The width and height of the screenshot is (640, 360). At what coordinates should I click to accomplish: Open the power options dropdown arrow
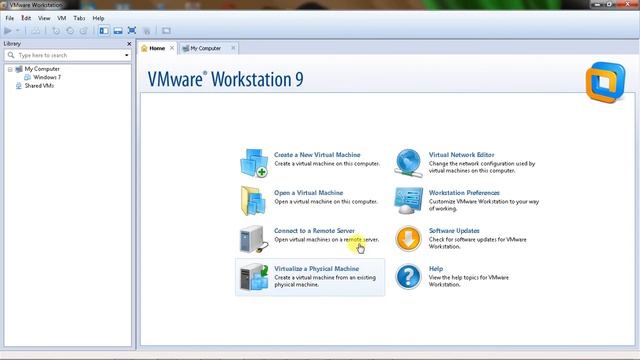click(x=18, y=31)
